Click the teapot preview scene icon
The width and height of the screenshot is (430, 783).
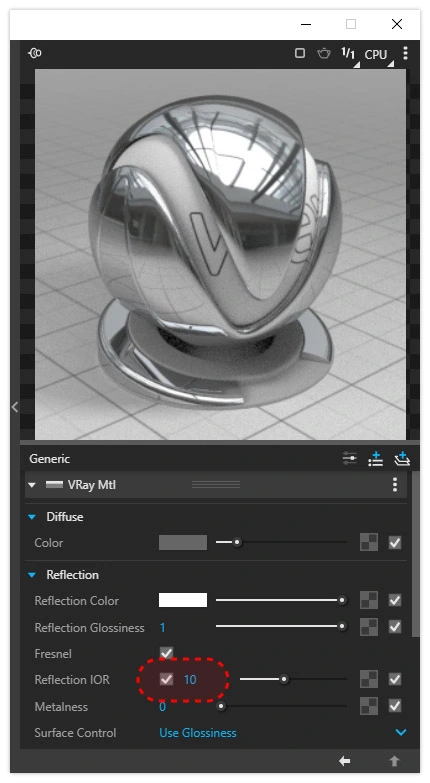point(324,53)
